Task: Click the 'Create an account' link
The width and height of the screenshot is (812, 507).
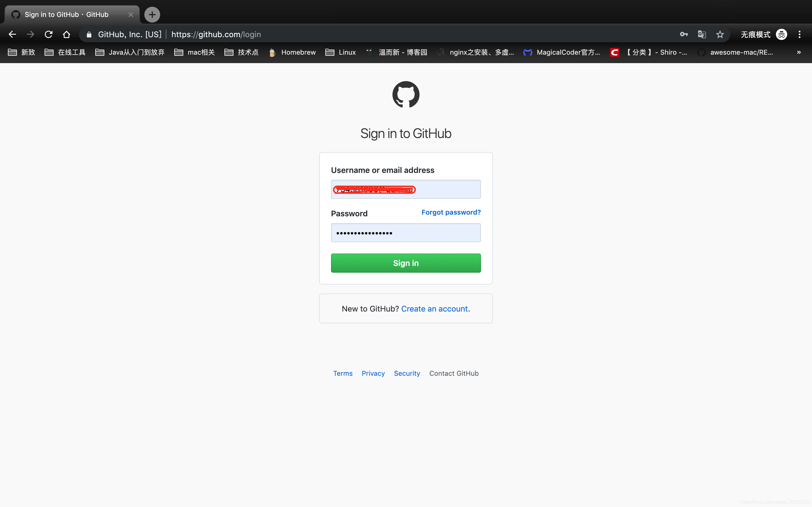Action: click(434, 308)
